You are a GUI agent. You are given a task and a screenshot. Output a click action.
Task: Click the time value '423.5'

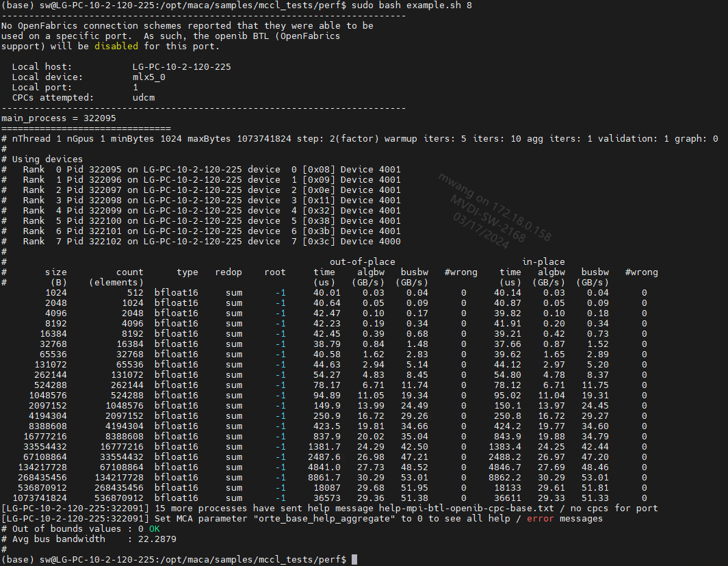pos(327,426)
